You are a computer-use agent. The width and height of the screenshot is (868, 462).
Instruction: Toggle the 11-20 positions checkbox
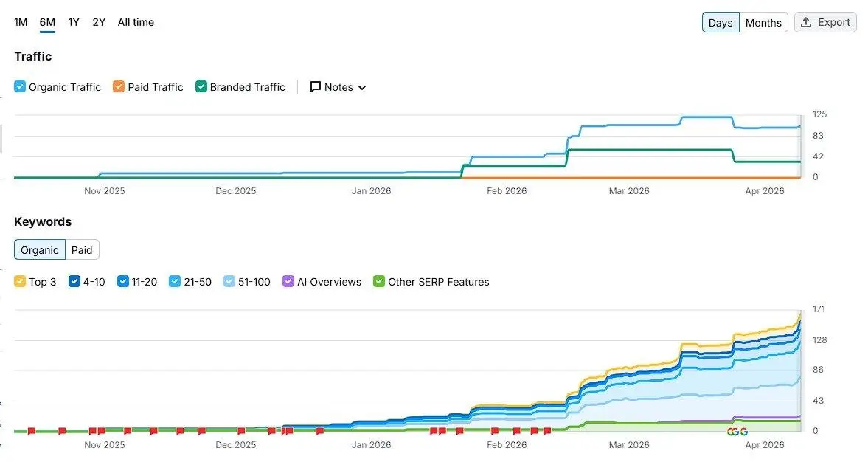(123, 281)
